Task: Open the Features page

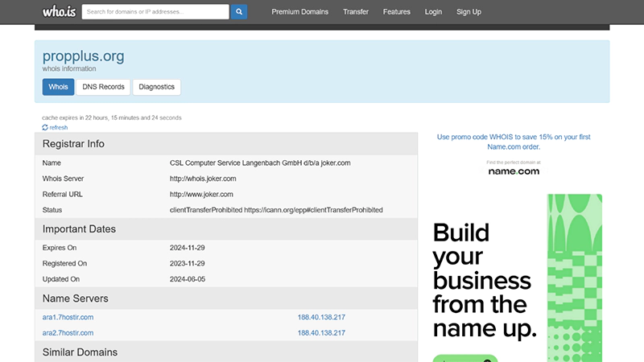Action: click(396, 12)
